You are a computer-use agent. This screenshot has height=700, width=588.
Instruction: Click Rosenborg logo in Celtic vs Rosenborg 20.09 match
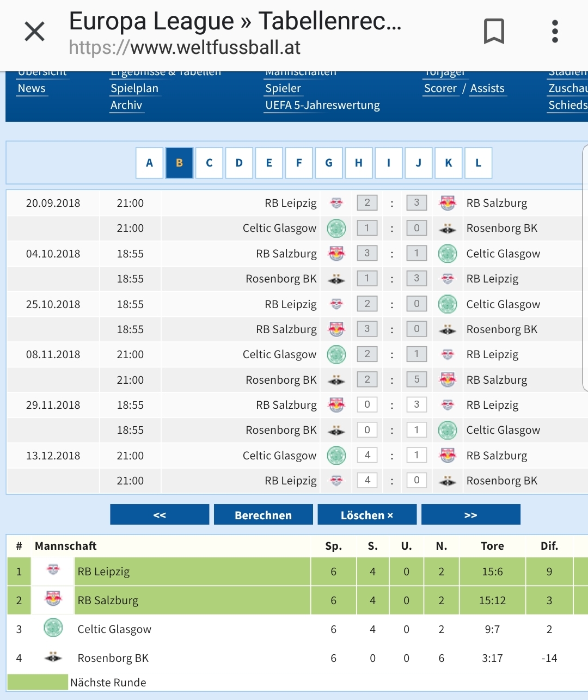pos(448,229)
